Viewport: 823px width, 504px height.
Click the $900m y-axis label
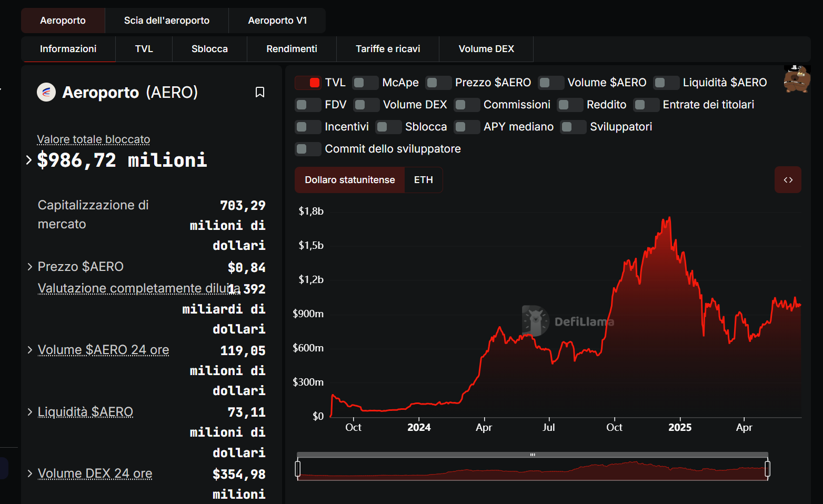click(308, 314)
